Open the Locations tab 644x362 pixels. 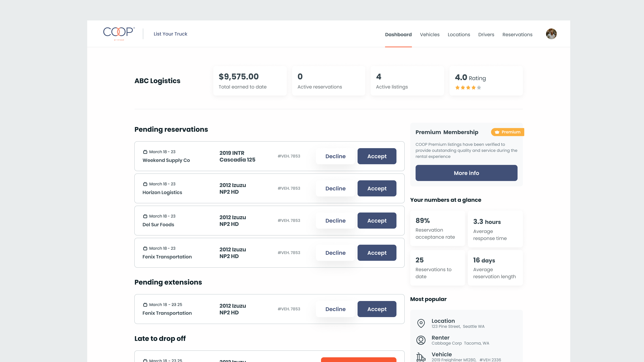459,35
